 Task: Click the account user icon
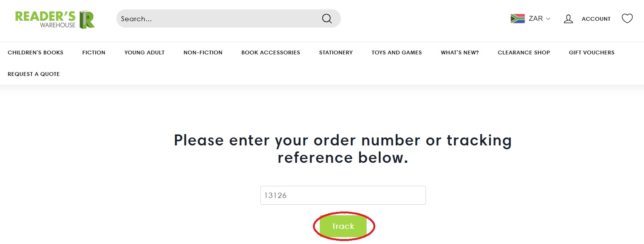[568, 19]
